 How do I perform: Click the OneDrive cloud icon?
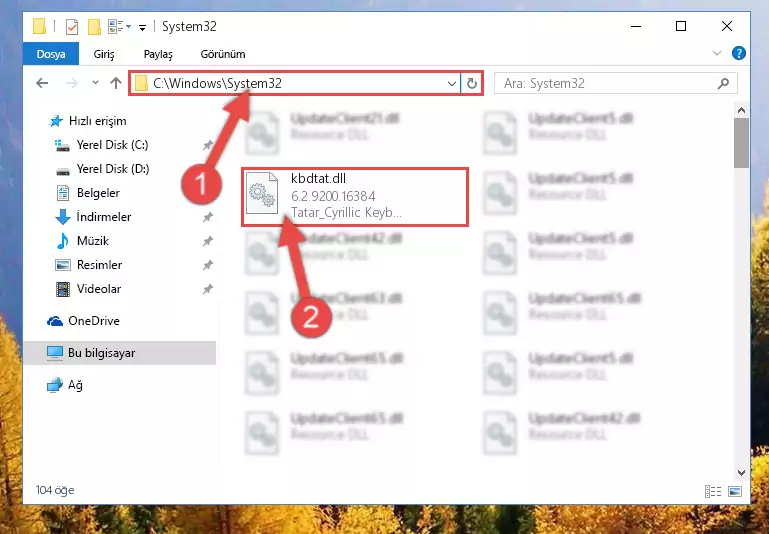point(55,321)
